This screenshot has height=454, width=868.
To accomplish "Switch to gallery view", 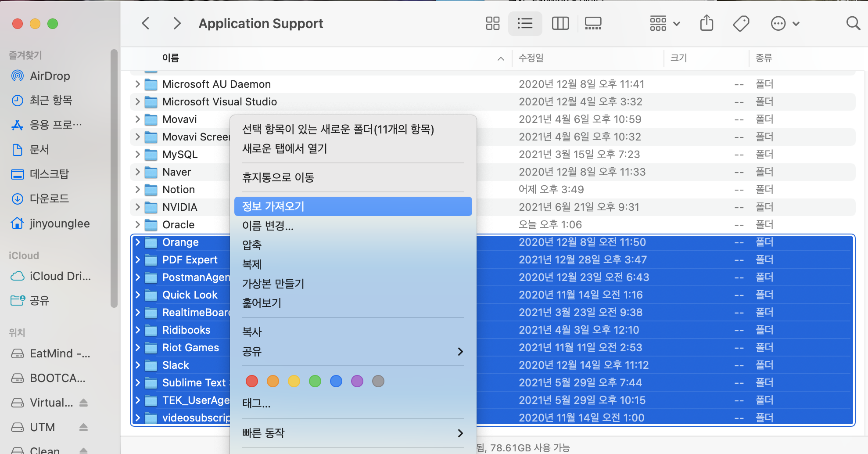I will (593, 23).
